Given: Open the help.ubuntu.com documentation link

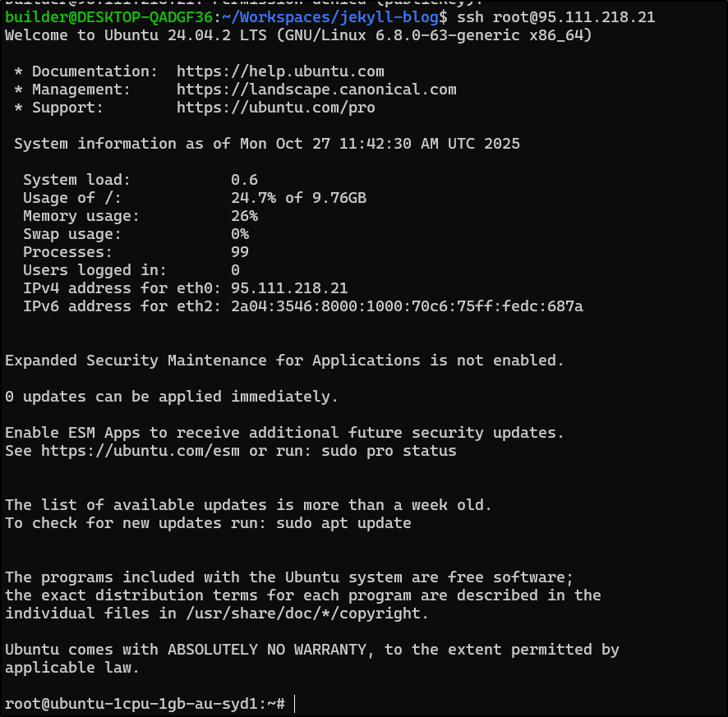Looking at the screenshot, I should pos(280,71).
